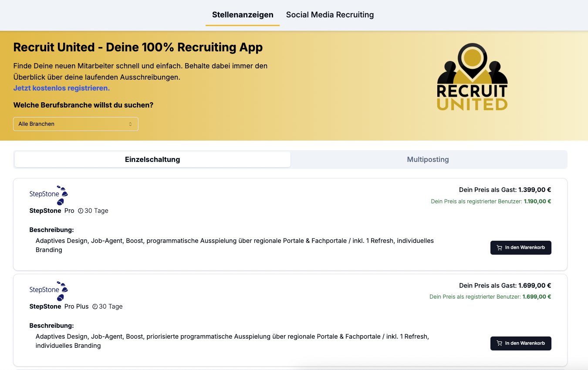
Task: Click the Beschreibung label on the Pro Plus card
Action: pyautogui.click(x=51, y=326)
